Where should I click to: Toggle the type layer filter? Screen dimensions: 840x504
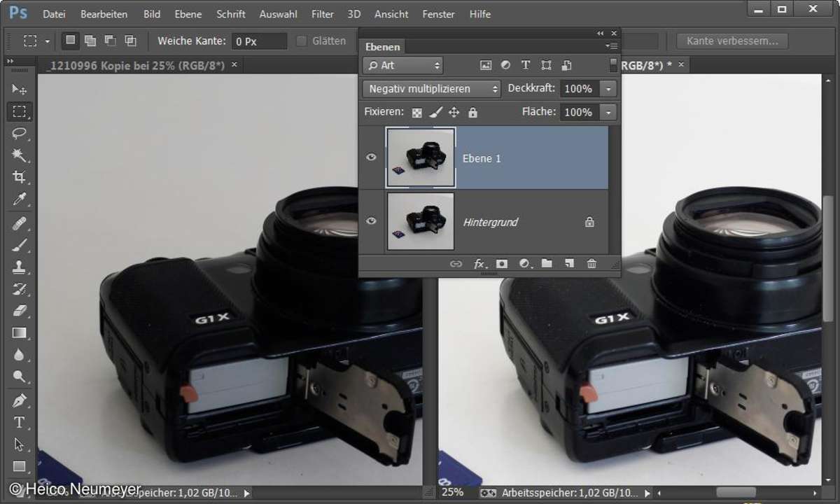pos(526,65)
